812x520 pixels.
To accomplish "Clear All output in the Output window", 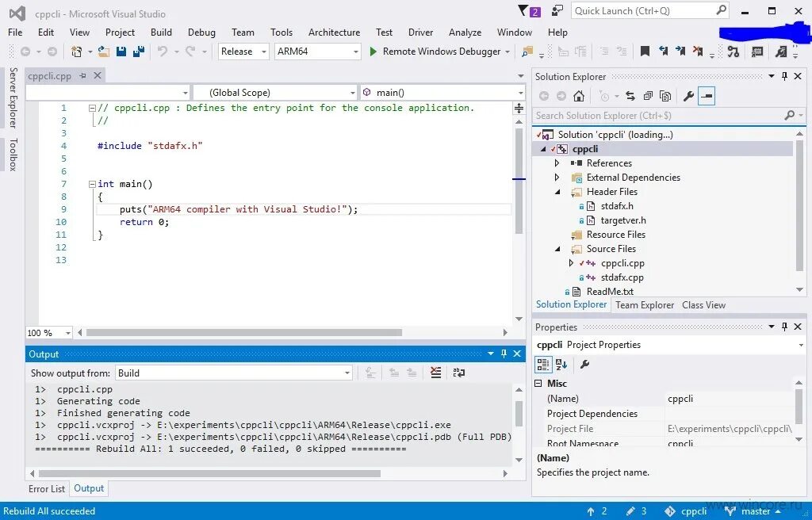I will (x=436, y=373).
